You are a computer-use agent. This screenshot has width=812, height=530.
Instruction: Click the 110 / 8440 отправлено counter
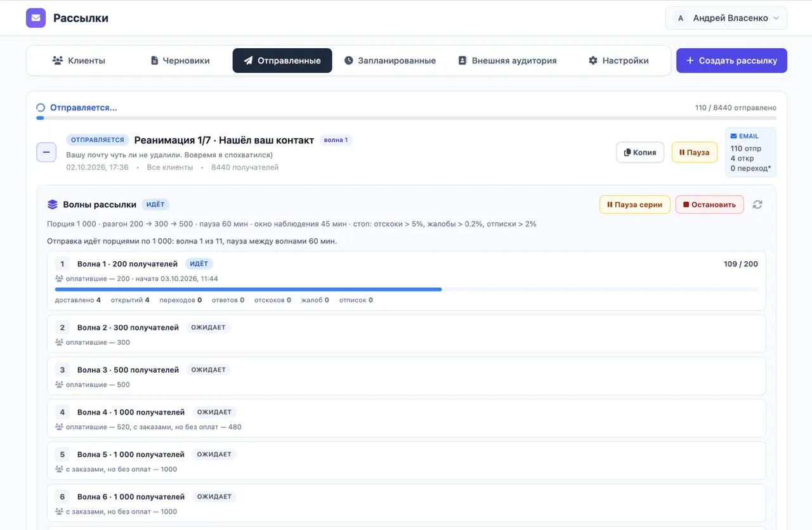coord(736,108)
